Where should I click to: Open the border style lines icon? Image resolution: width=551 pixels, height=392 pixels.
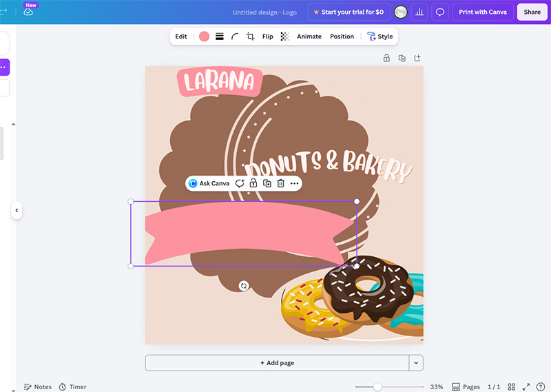coord(220,37)
